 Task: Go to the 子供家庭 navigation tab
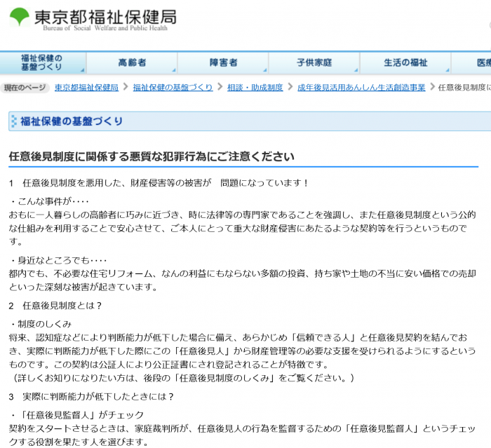(x=314, y=62)
